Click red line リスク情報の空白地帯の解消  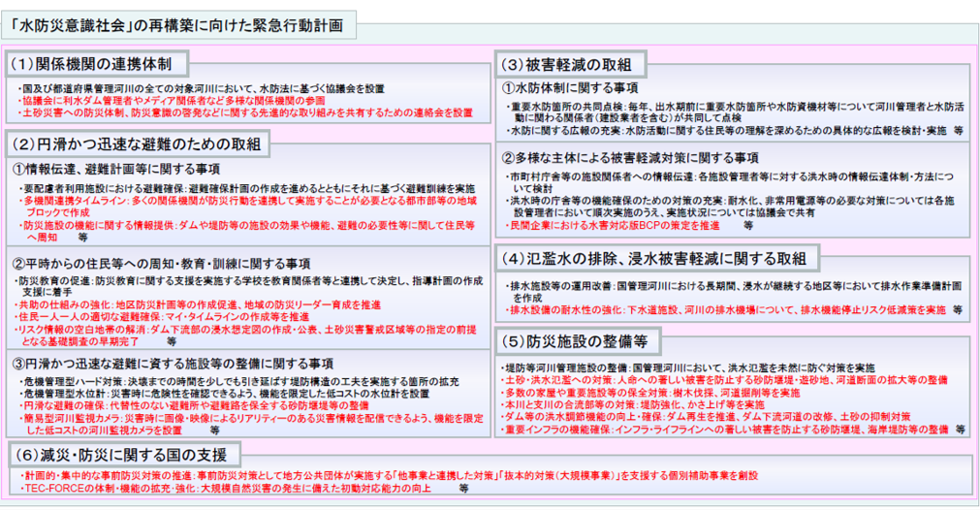[245, 335]
